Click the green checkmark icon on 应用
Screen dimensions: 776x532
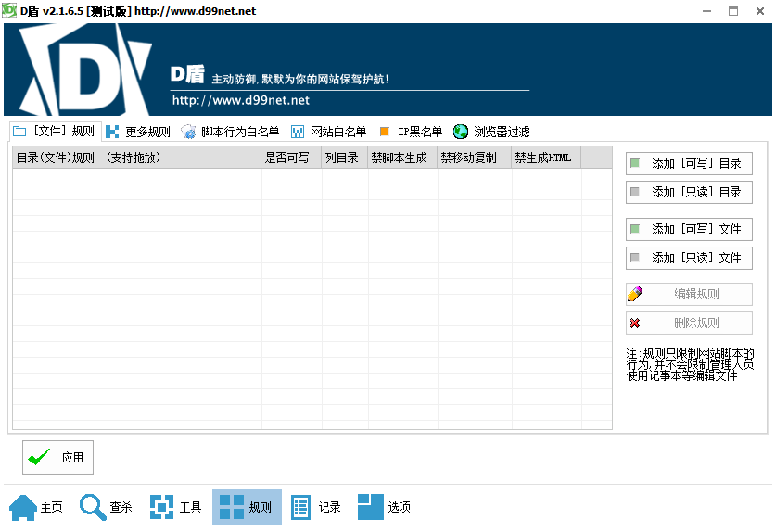[39, 457]
